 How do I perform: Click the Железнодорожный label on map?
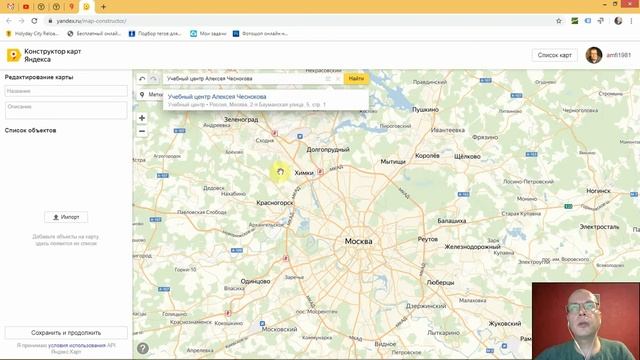pos(473,247)
